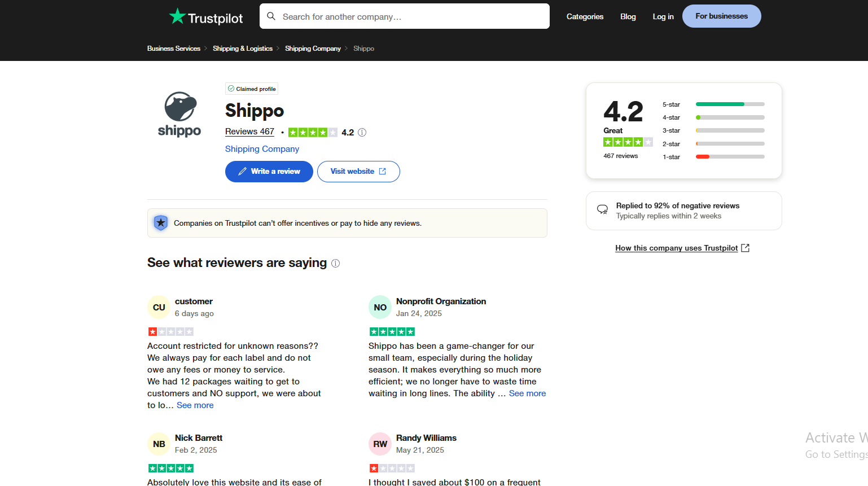This screenshot has width=868, height=486.
Task: Click the search magnifier icon
Action: tap(271, 16)
